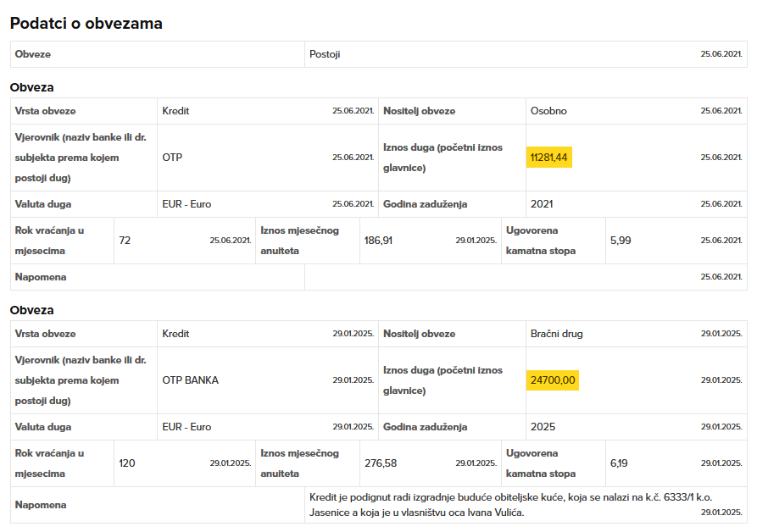Click the "Kredit" type in the second obligation
Image resolution: width=757 pixels, height=532 pixels.
tap(175, 334)
